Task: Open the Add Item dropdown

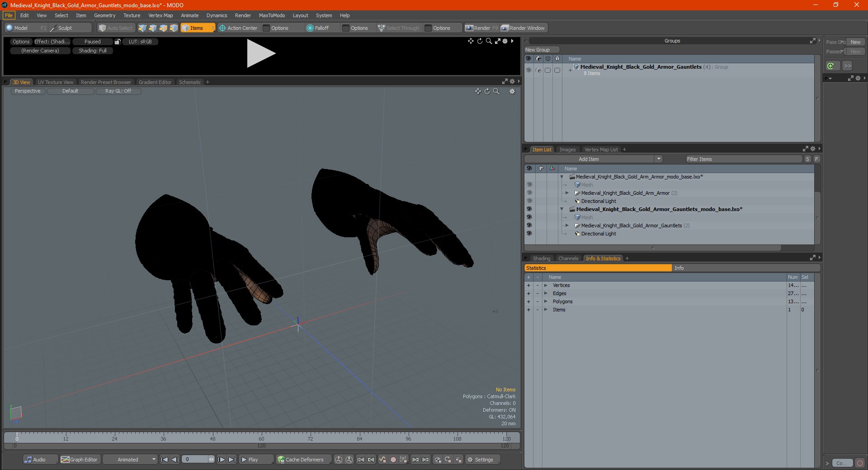Action: [x=659, y=159]
